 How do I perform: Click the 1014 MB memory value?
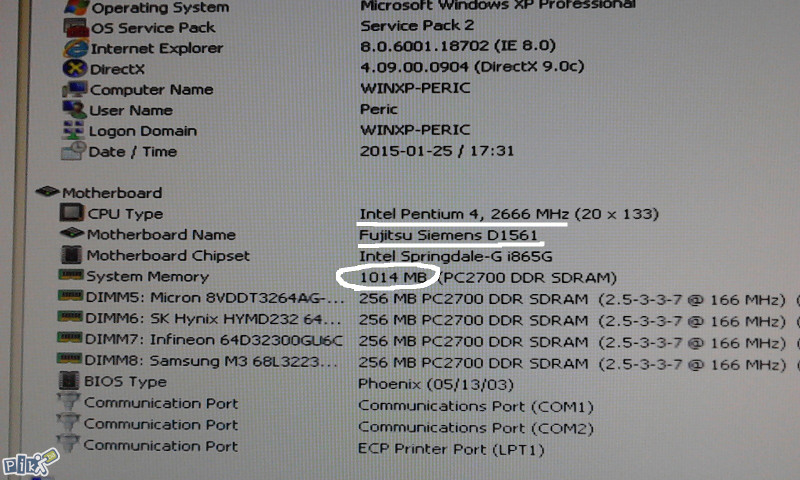coord(393,277)
